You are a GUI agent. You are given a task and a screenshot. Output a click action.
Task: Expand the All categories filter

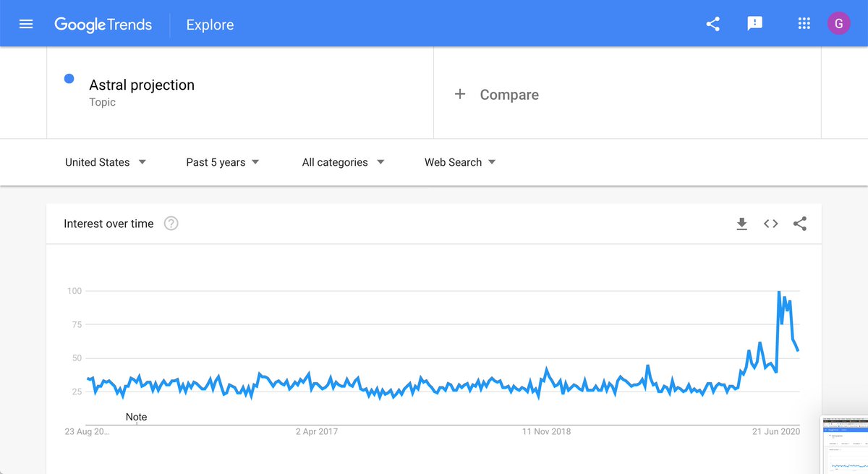pyautogui.click(x=343, y=162)
